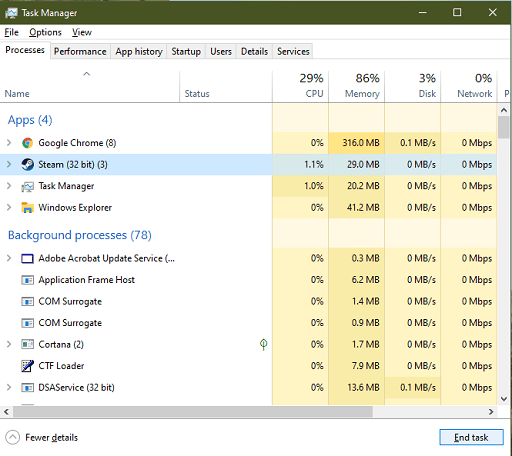Click the DSAService process icon

click(27, 388)
